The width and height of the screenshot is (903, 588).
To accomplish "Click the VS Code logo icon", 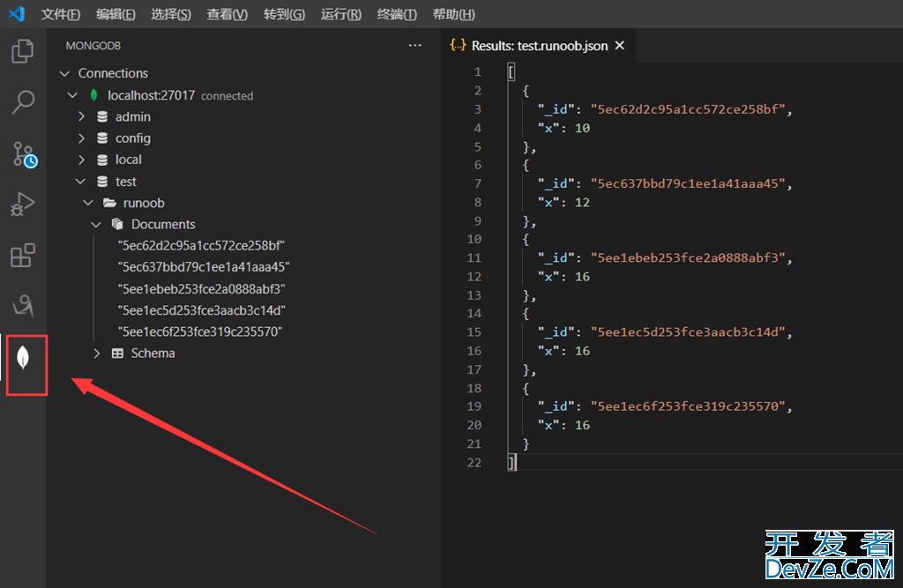I will click(x=17, y=14).
